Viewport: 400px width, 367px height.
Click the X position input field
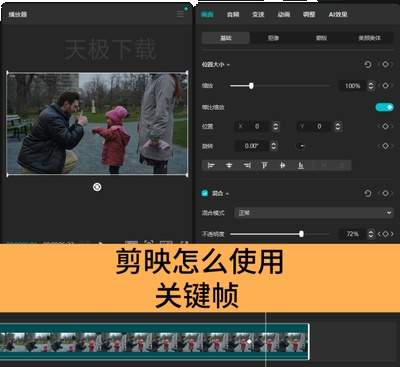[x=253, y=126]
